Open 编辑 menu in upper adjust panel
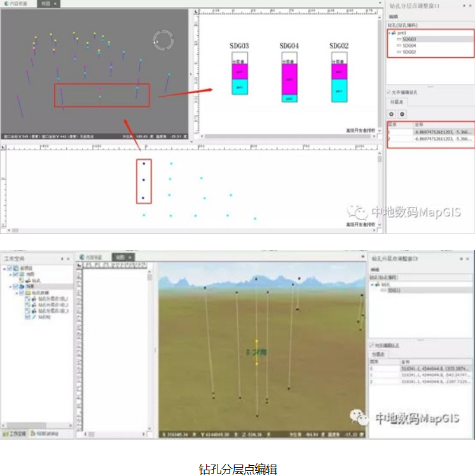This screenshot has width=475, height=476. pos(394,17)
